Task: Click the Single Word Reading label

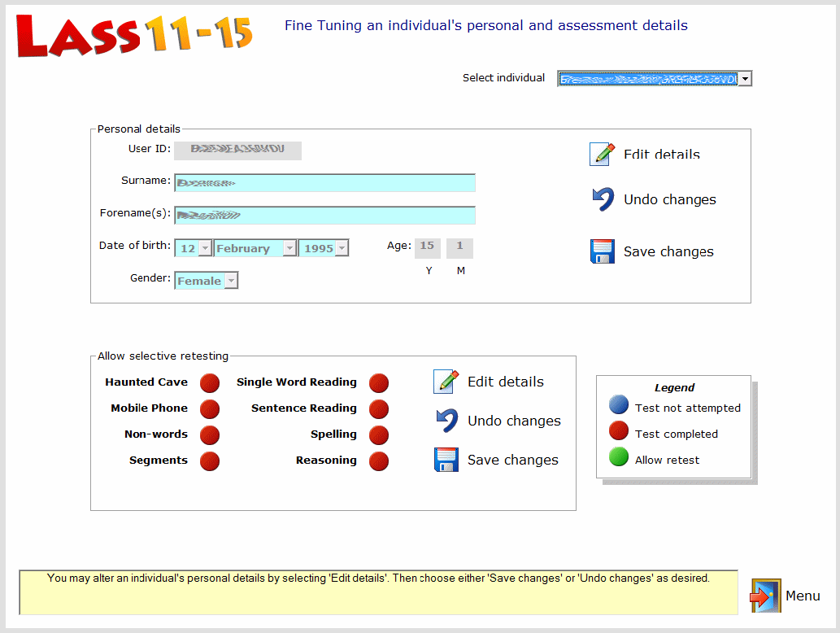Action: point(296,382)
